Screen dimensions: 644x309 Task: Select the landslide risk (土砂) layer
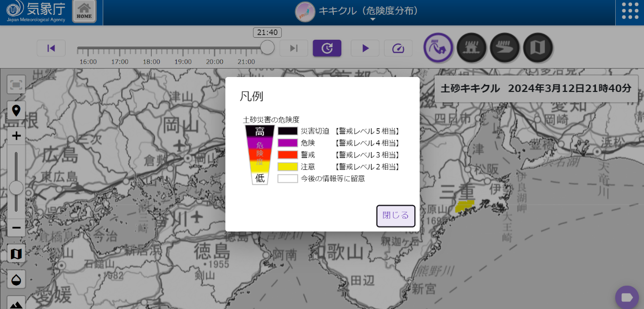point(438,48)
